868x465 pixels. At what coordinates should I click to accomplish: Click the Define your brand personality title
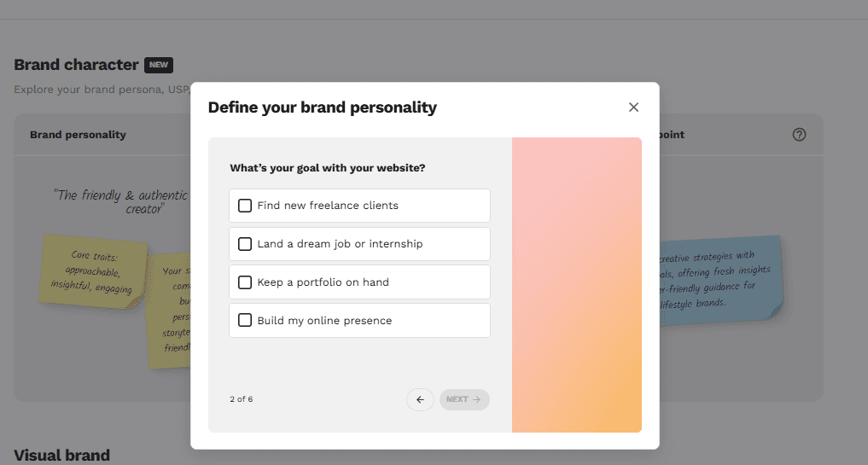point(323,108)
